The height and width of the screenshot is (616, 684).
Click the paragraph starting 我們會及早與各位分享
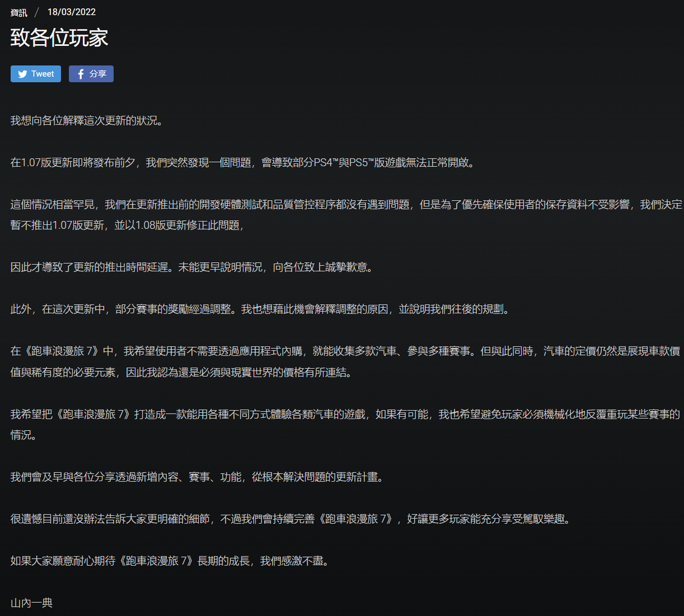tap(198, 477)
